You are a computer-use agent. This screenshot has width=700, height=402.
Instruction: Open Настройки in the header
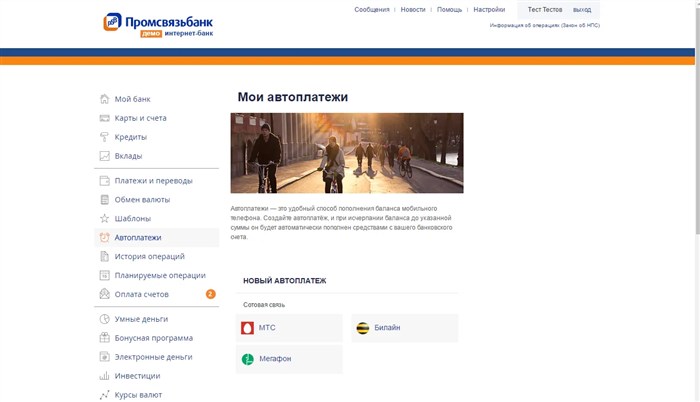pyautogui.click(x=489, y=9)
